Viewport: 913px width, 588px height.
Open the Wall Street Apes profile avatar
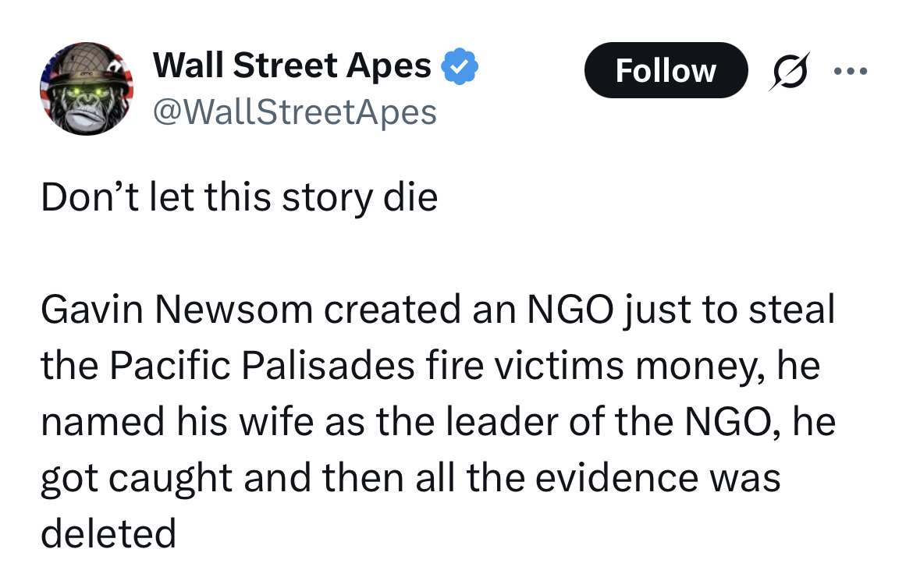point(87,89)
